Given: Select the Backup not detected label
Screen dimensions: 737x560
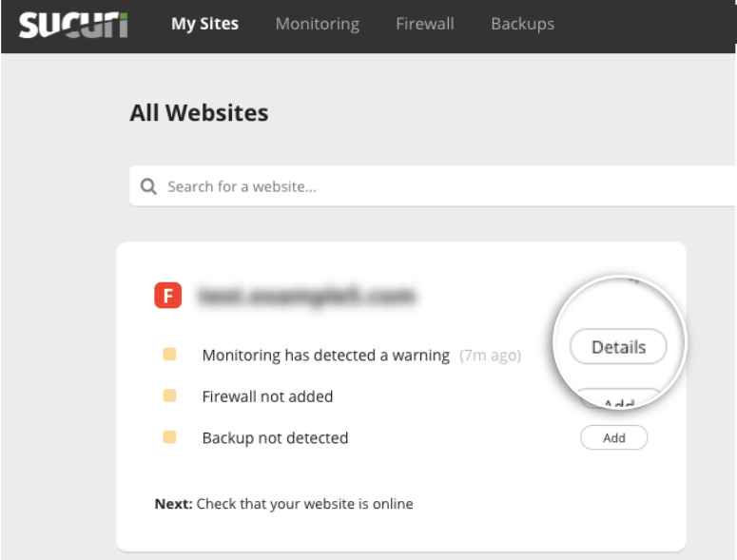Looking at the screenshot, I should [275, 438].
